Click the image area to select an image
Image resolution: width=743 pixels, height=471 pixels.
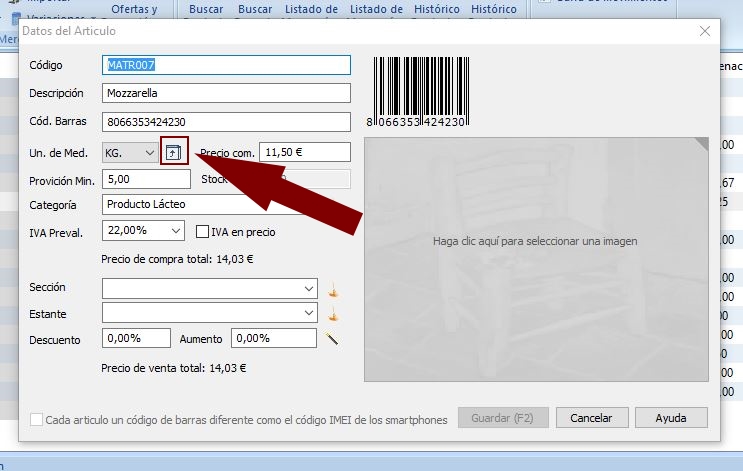536,259
